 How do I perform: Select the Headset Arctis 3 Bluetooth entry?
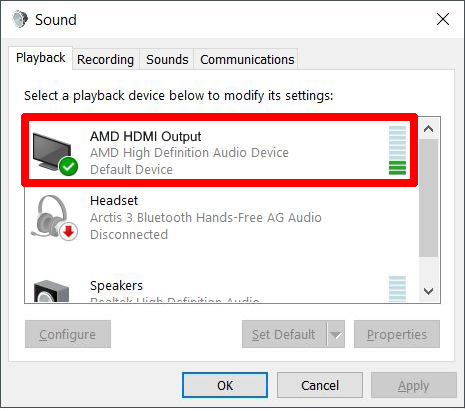tap(221, 218)
